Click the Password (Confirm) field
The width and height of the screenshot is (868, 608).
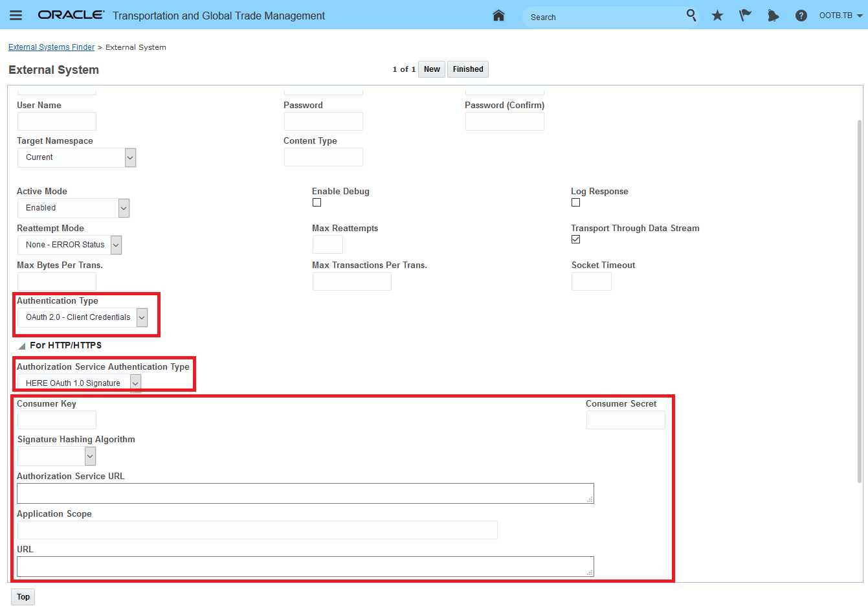[505, 122]
